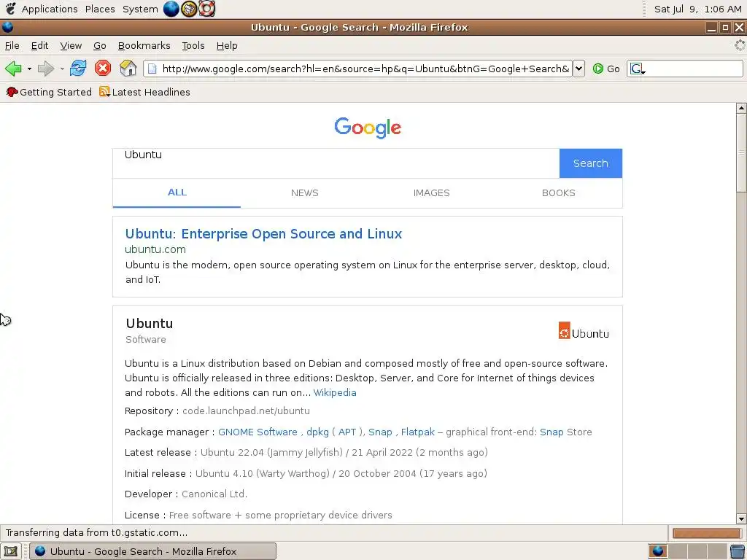Viewport: 747px width, 560px height.
Task: Click the green Go button icon
Action: click(x=598, y=69)
